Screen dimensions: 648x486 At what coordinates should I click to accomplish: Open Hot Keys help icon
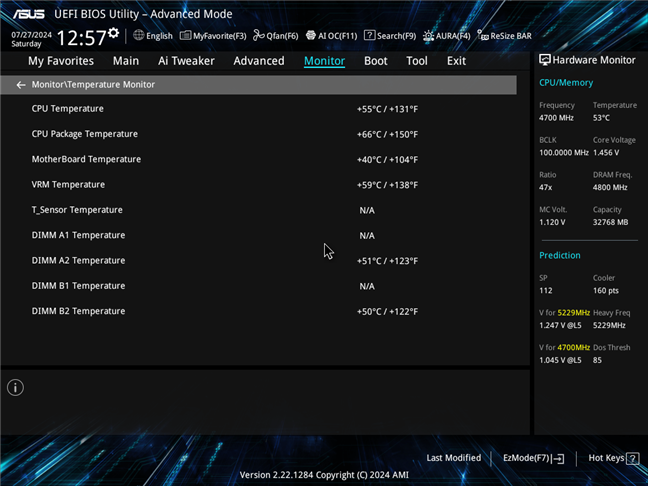point(632,458)
